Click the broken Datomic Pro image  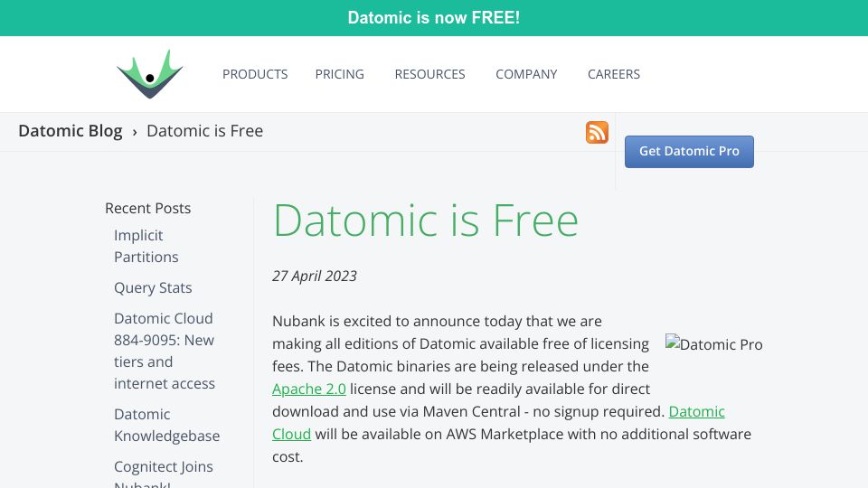[713, 344]
